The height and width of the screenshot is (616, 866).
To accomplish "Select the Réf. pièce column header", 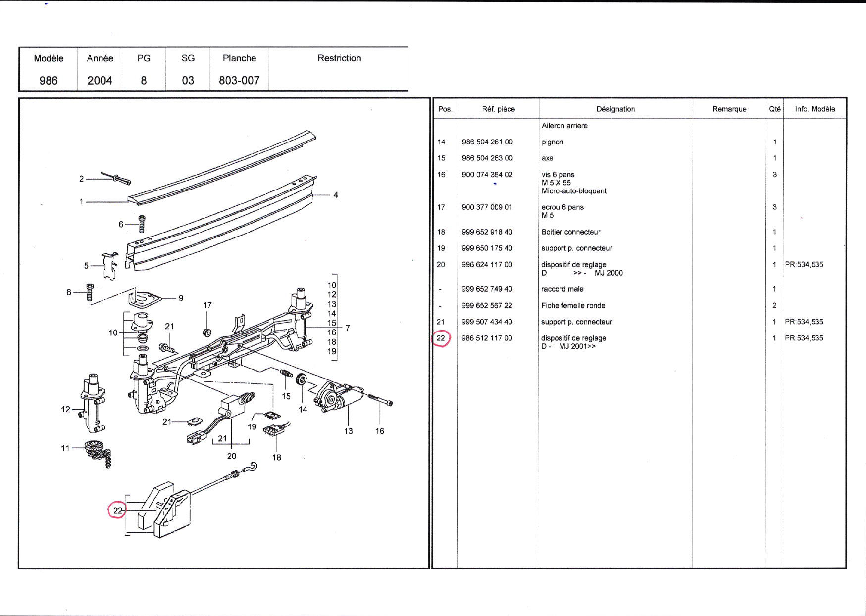I will [x=498, y=109].
